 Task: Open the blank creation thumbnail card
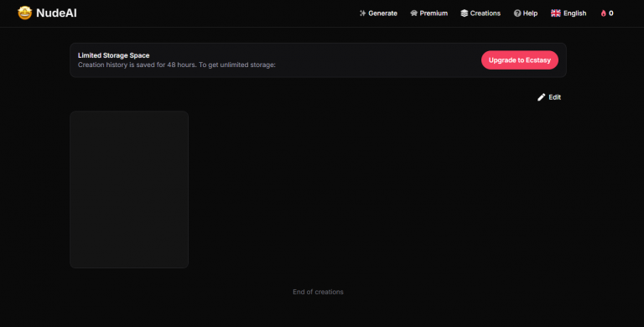click(129, 189)
